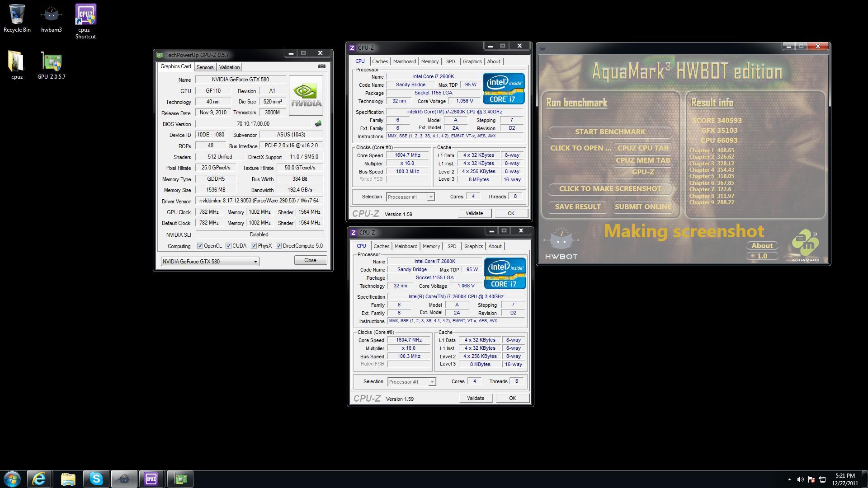Switch to Sensors tab in GPU-Z
Image resolution: width=868 pixels, height=488 pixels.
tap(205, 67)
